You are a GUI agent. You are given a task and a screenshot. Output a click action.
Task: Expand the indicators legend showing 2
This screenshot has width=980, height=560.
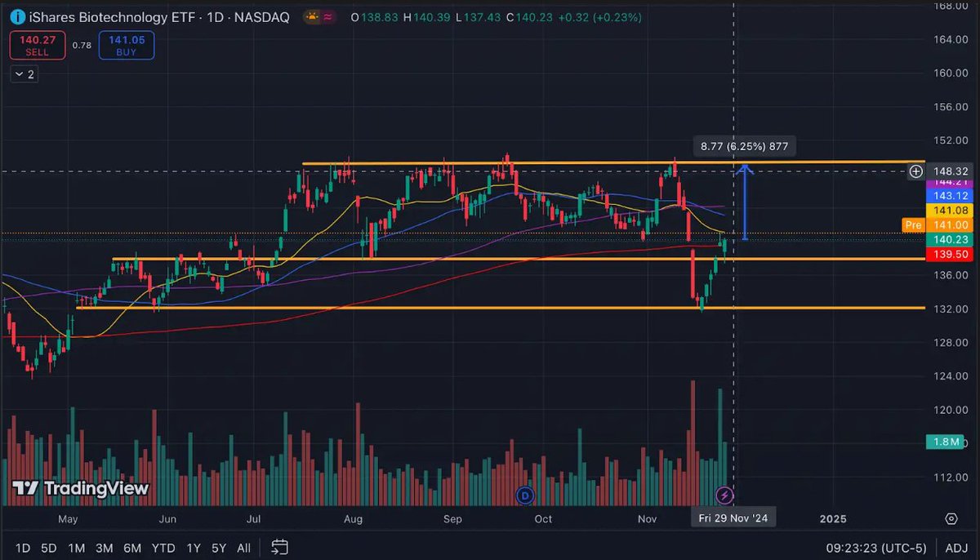[24, 74]
